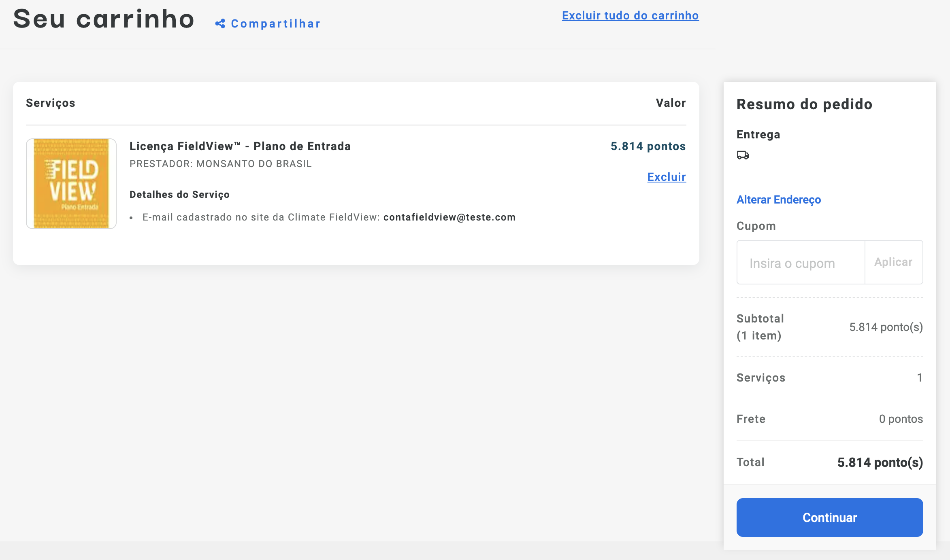Click the Alterar Endereço link
The image size is (950, 560).
(x=778, y=199)
